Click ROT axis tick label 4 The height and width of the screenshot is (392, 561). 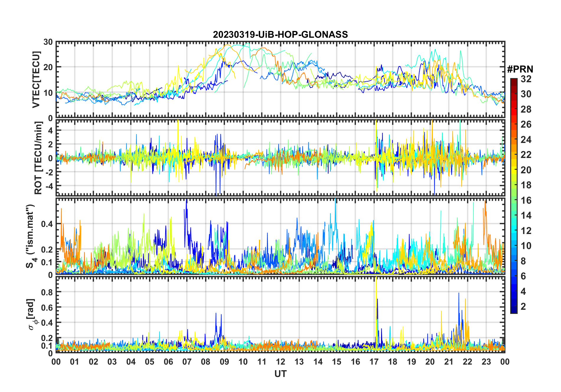pos(50,130)
